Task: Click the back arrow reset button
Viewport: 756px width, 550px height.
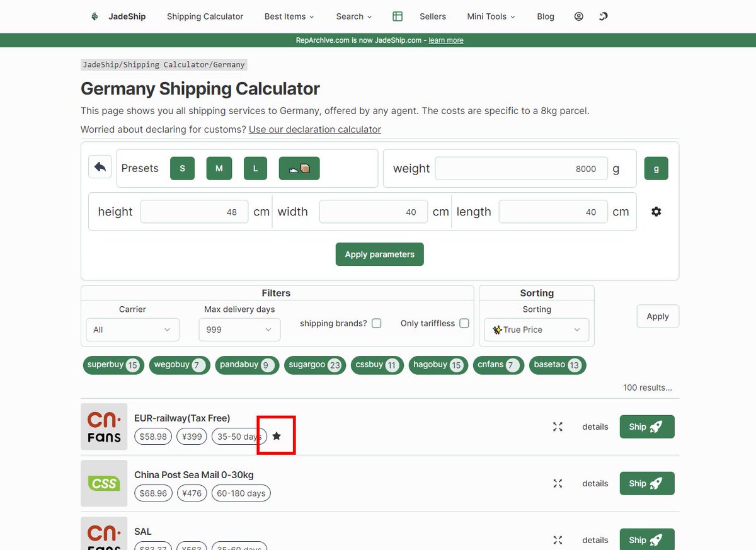Action: 100,168
